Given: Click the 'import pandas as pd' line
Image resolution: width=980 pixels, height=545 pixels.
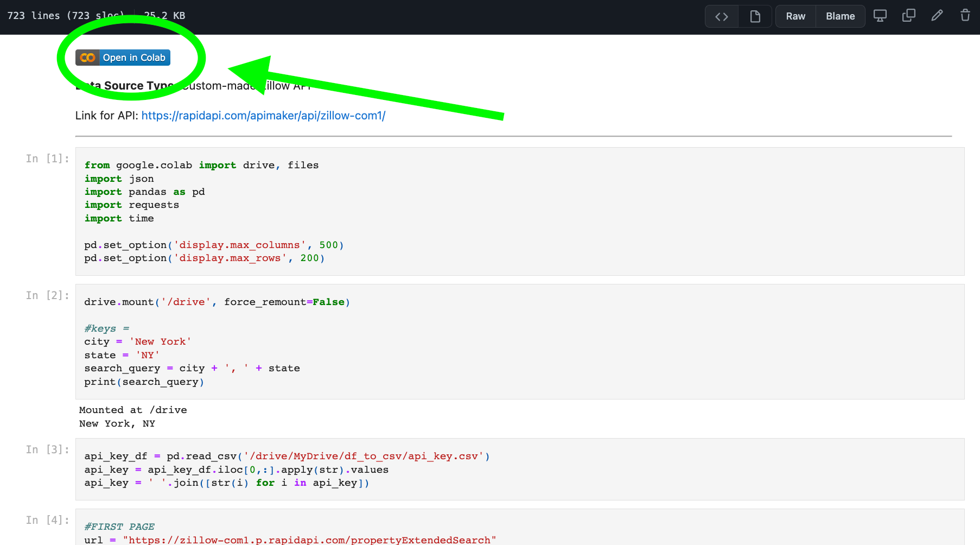Looking at the screenshot, I should click(x=144, y=192).
